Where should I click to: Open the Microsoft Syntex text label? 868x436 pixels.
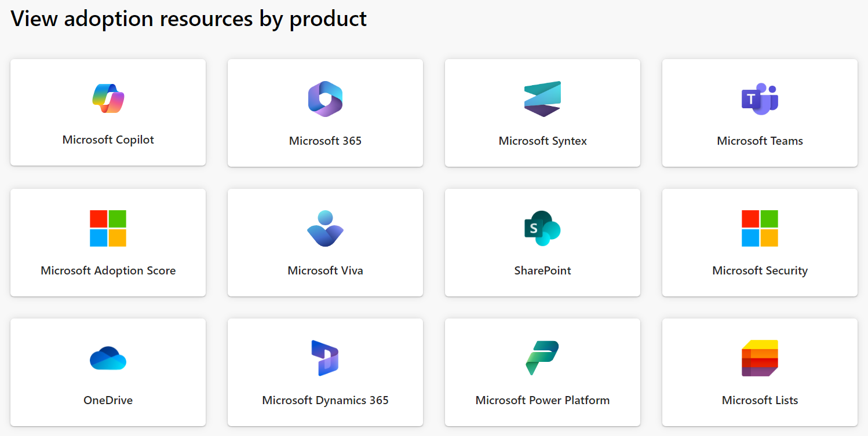click(542, 141)
